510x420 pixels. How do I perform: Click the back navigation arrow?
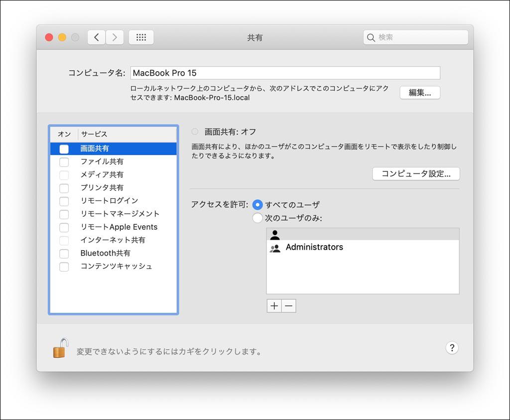(96, 37)
